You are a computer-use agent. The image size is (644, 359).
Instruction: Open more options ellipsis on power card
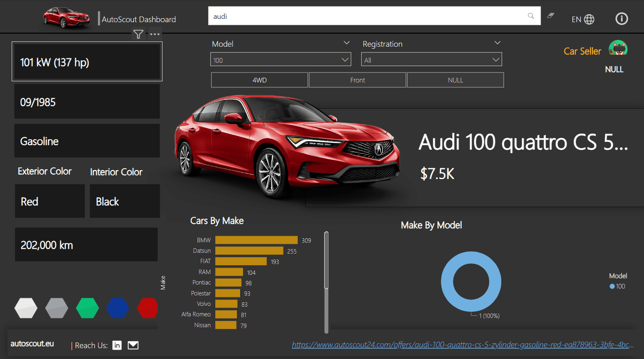pos(155,34)
